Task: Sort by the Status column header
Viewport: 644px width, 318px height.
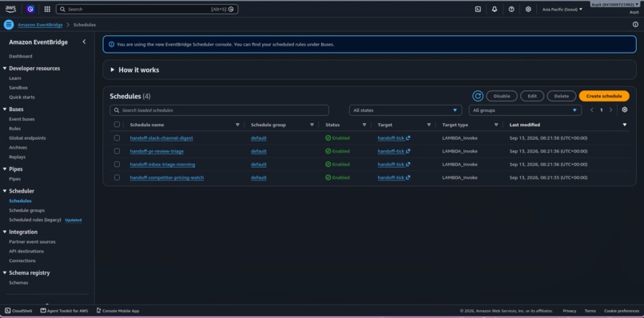Action: coord(332,125)
